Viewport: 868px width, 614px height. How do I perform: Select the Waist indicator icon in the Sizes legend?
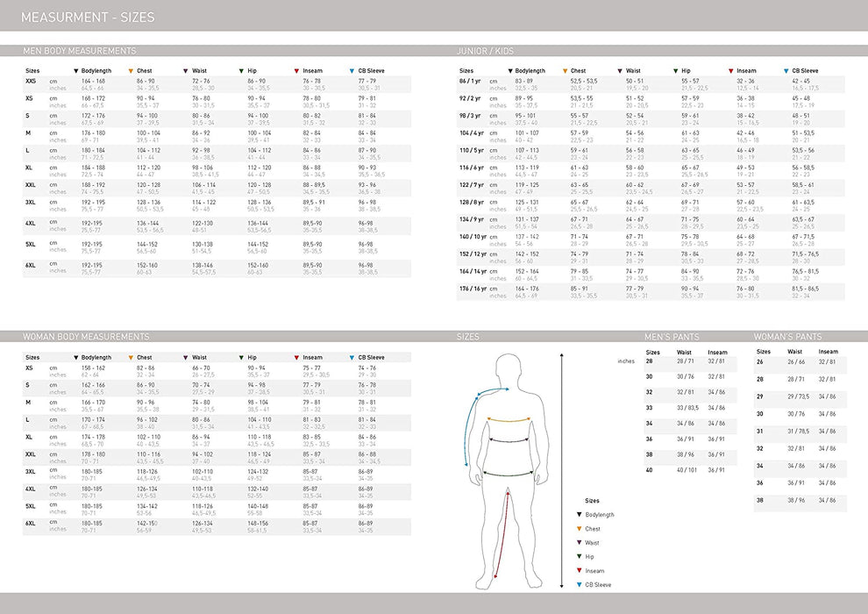click(x=580, y=542)
